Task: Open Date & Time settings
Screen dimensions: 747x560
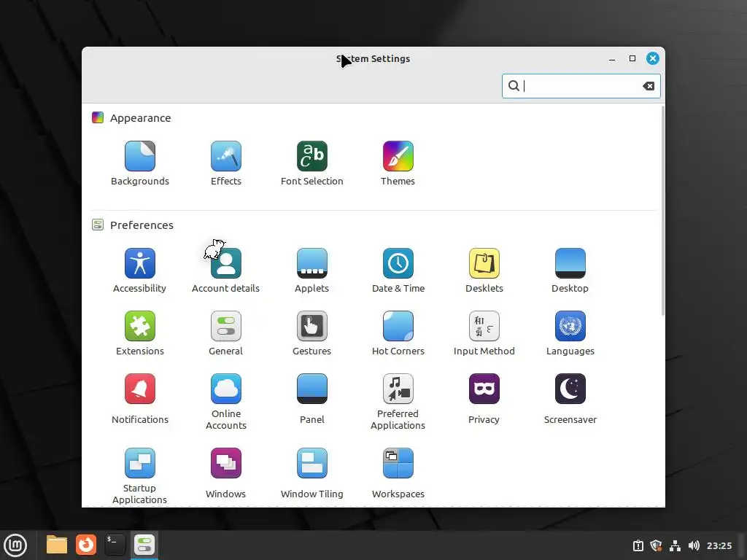Action: [x=398, y=270]
